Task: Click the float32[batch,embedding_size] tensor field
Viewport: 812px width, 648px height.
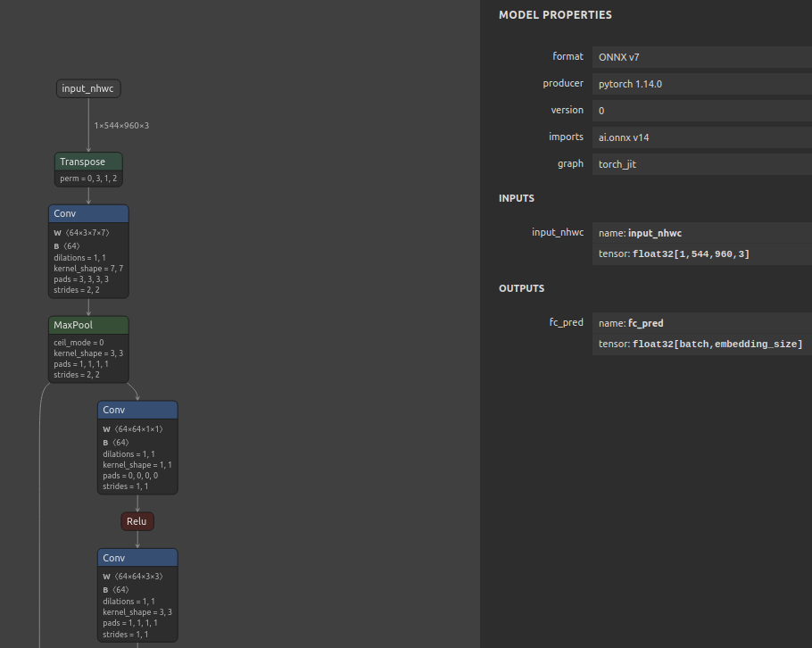Action: tap(701, 345)
